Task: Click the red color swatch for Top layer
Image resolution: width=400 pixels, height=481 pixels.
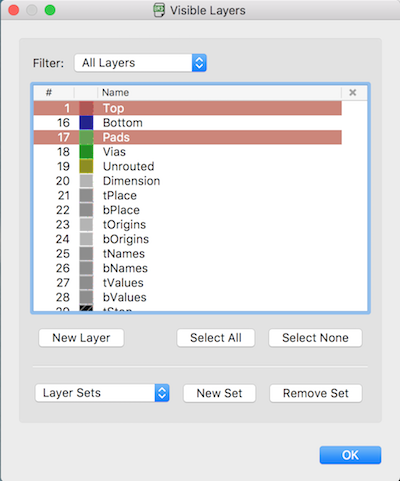Action: coord(86,108)
